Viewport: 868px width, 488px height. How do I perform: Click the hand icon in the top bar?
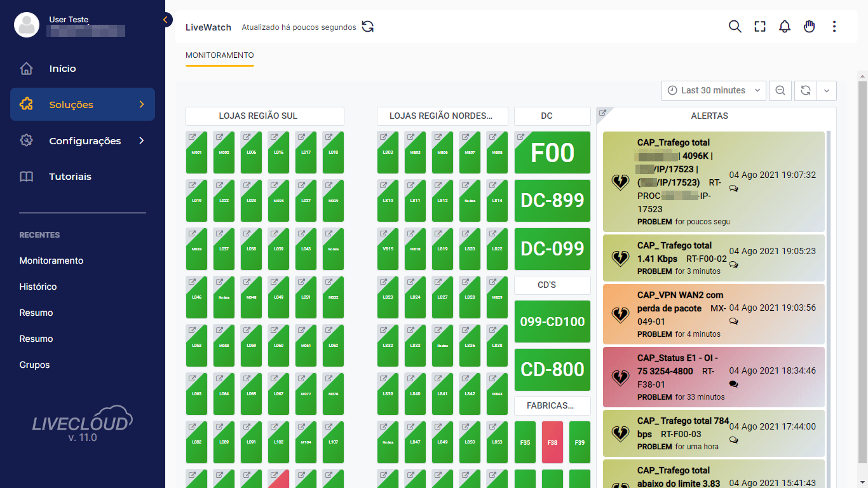[809, 27]
